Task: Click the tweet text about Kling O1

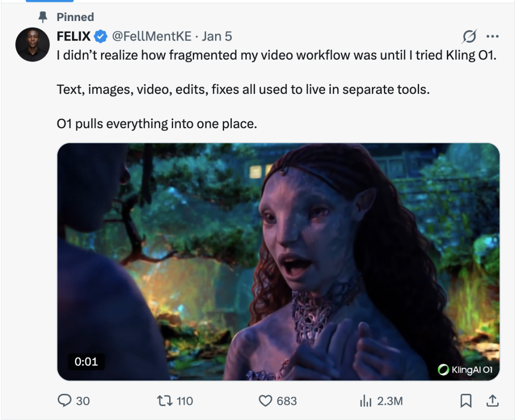Action: point(277,55)
